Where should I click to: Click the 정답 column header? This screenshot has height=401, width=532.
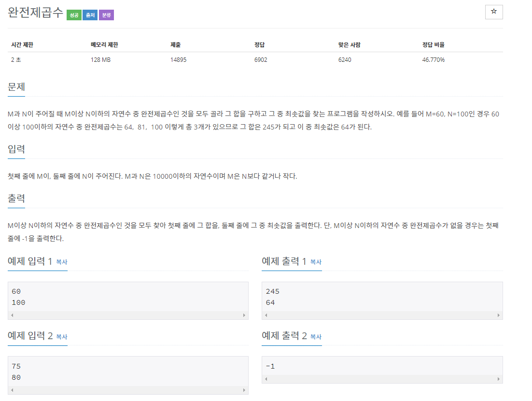[260, 45]
